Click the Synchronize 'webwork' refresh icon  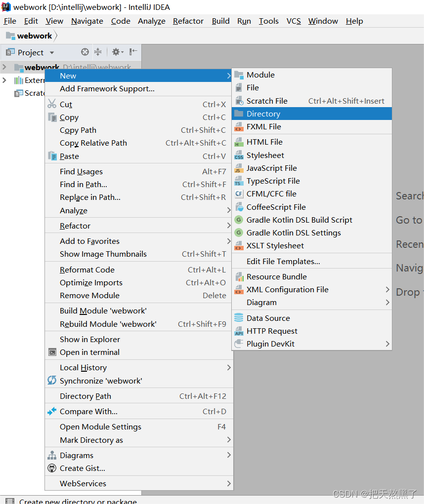[52, 380]
